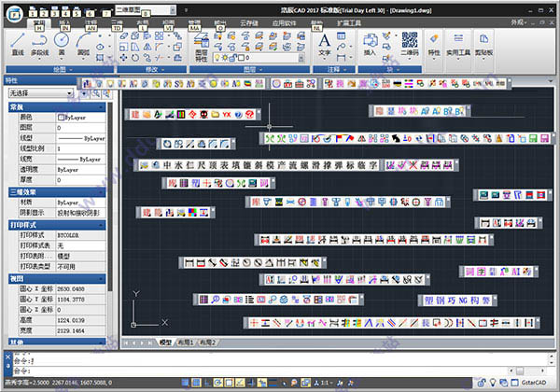Viewport: 560px width, 392px height.
Task: Open the 特性 properties ribbon button
Action: pos(434,46)
